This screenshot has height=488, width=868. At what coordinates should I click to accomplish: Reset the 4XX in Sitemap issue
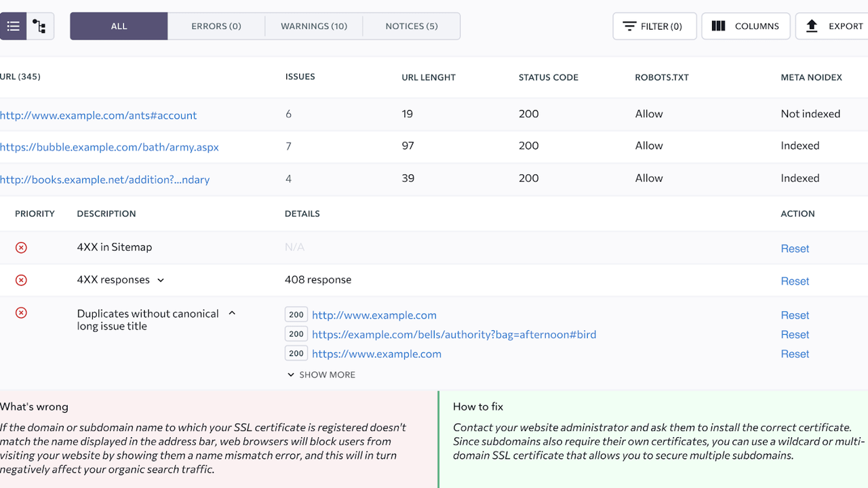[x=795, y=249]
